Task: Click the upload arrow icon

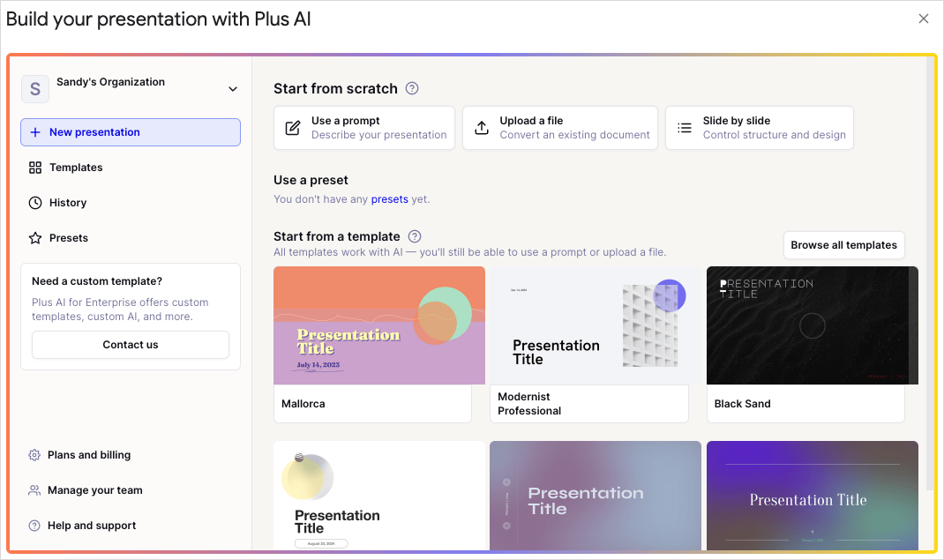Action: click(x=482, y=128)
